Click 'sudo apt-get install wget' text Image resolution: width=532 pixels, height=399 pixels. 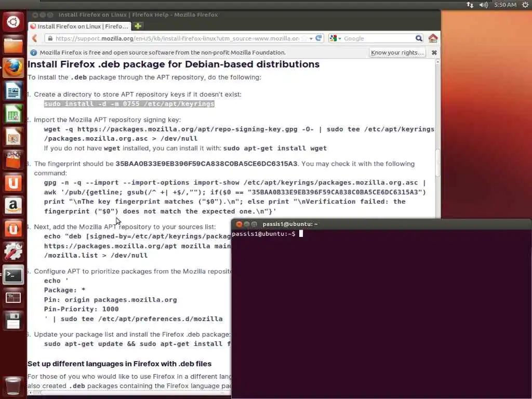[275, 148]
